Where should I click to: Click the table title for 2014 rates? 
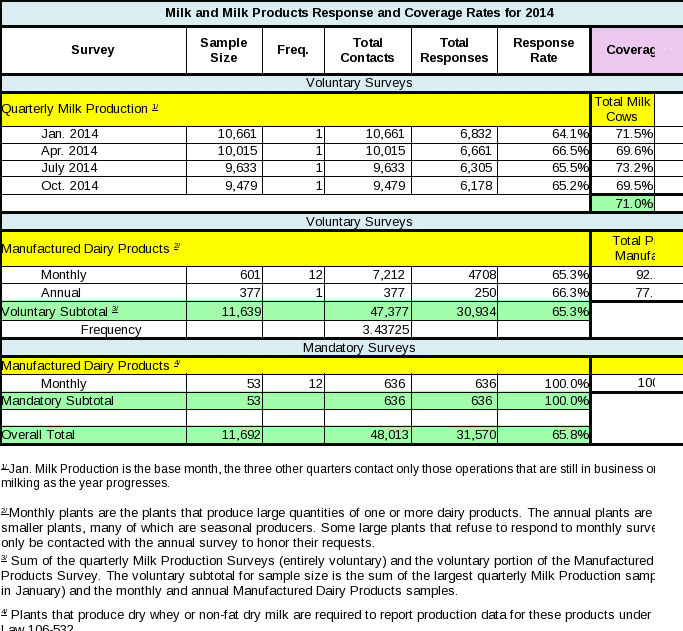tap(359, 12)
